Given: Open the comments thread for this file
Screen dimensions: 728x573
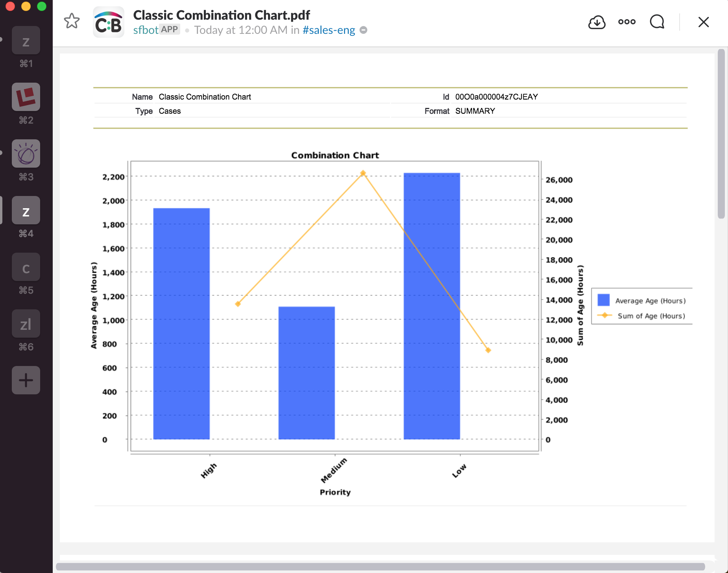Looking at the screenshot, I should (x=656, y=22).
